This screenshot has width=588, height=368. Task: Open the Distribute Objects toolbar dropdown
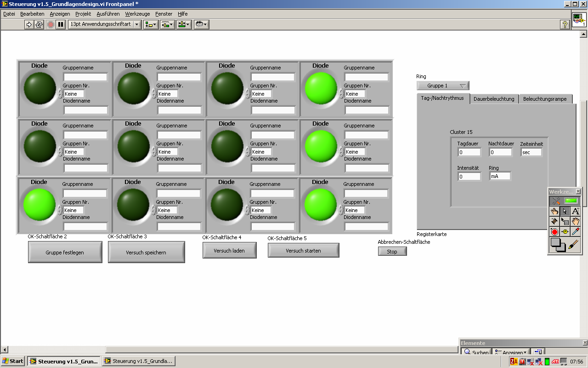pyautogui.click(x=167, y=24)
